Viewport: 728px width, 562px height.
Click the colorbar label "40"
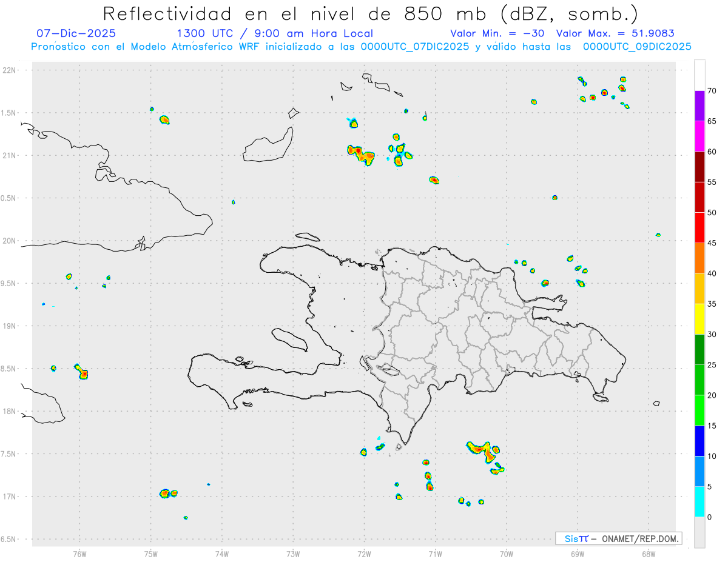712,273
